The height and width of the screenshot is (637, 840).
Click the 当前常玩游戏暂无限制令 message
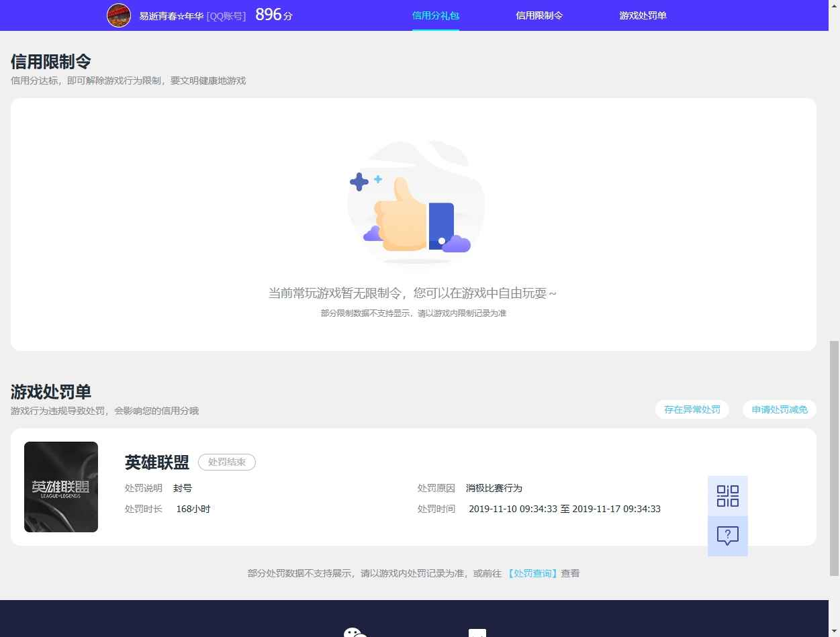click(413, 293)
